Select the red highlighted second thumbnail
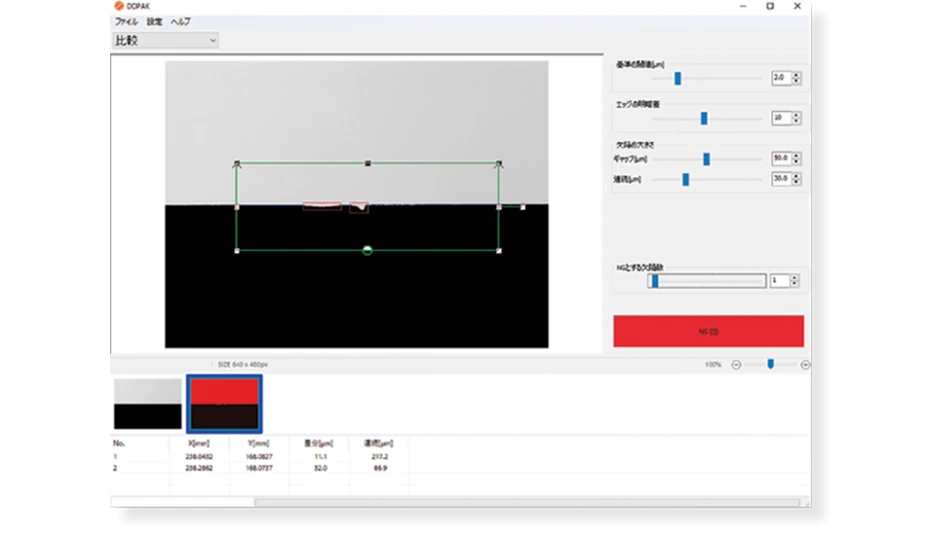The width and height of the screenshot is (948, 533). coord(225,404)
